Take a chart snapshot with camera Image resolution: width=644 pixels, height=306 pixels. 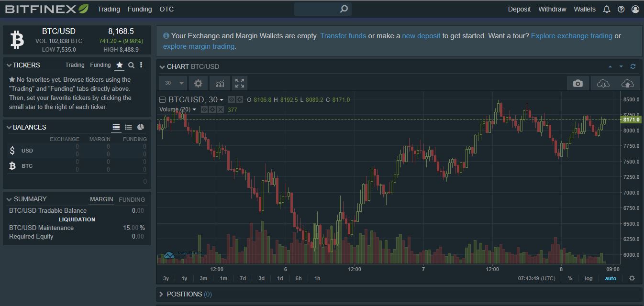578,83
